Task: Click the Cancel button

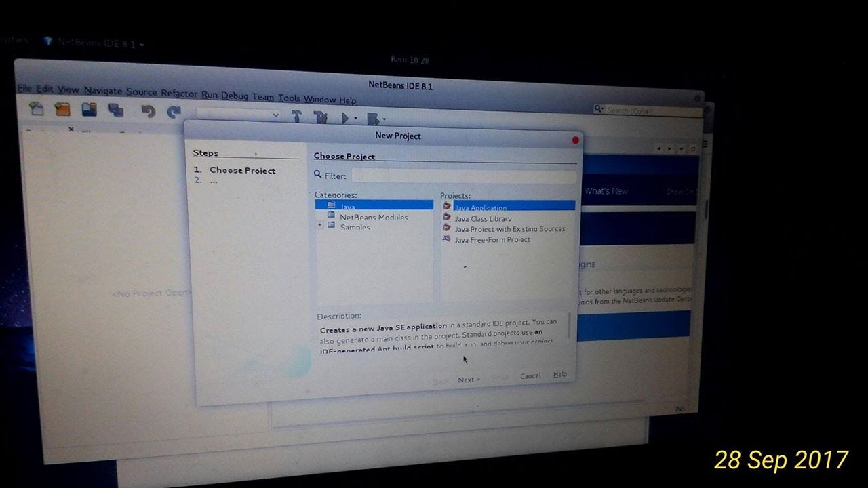Action: pos(530,376)
